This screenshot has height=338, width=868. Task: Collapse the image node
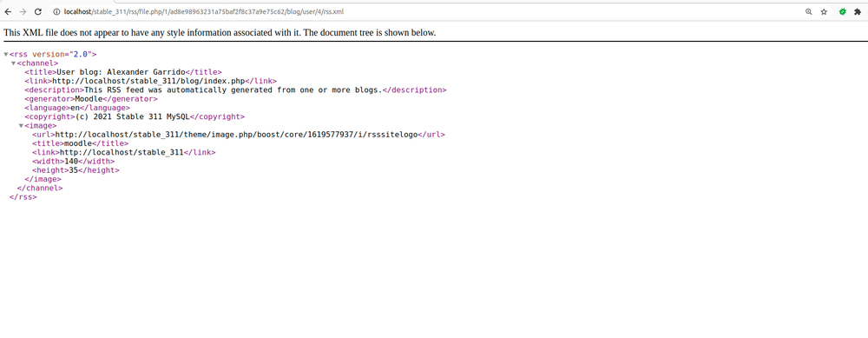coord(21,126)
